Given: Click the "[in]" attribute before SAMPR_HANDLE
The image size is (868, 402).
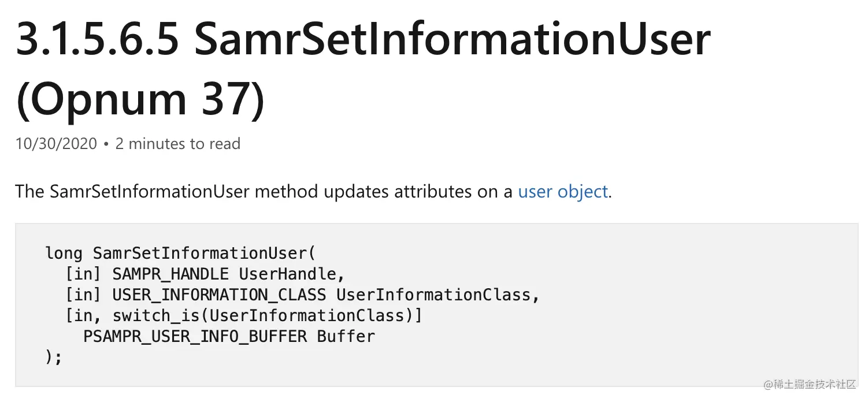Looking at the screenshot, I should point(84,274).
